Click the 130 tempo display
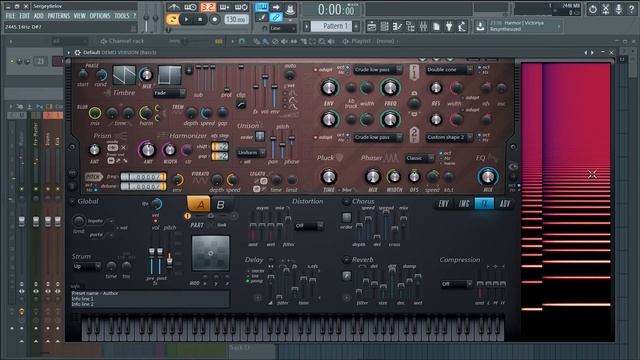 pos(236,19)
